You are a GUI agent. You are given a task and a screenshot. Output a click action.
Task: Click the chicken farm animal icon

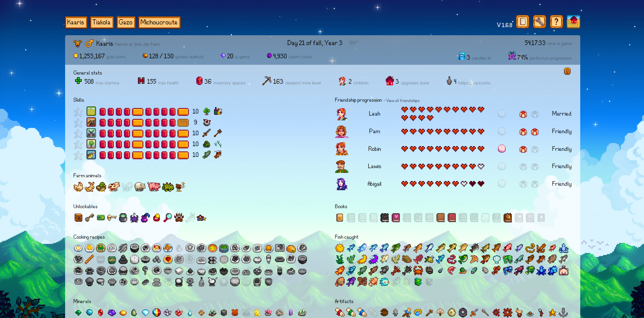(78, 187)
